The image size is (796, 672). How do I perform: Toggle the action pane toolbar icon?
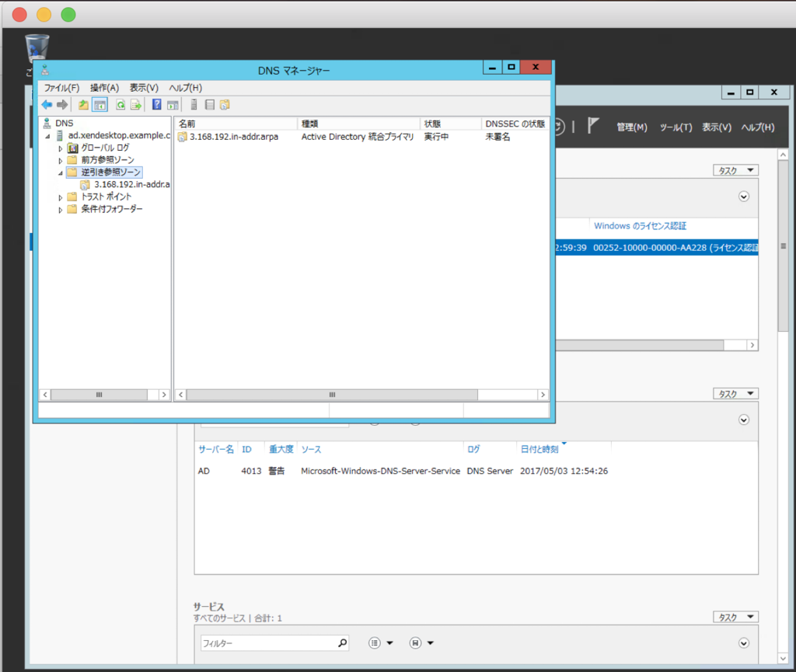point(173,104)
